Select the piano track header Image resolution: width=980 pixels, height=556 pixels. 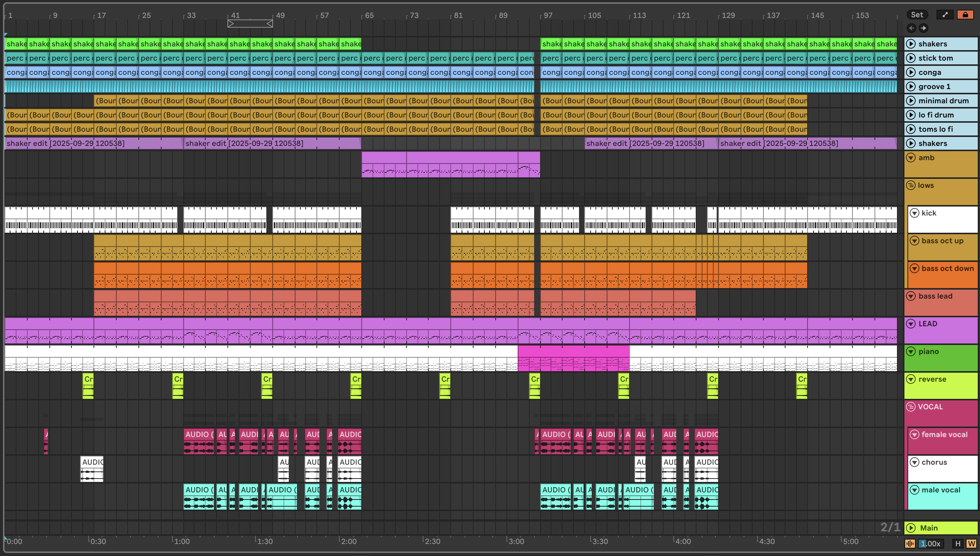pos(928,352)
